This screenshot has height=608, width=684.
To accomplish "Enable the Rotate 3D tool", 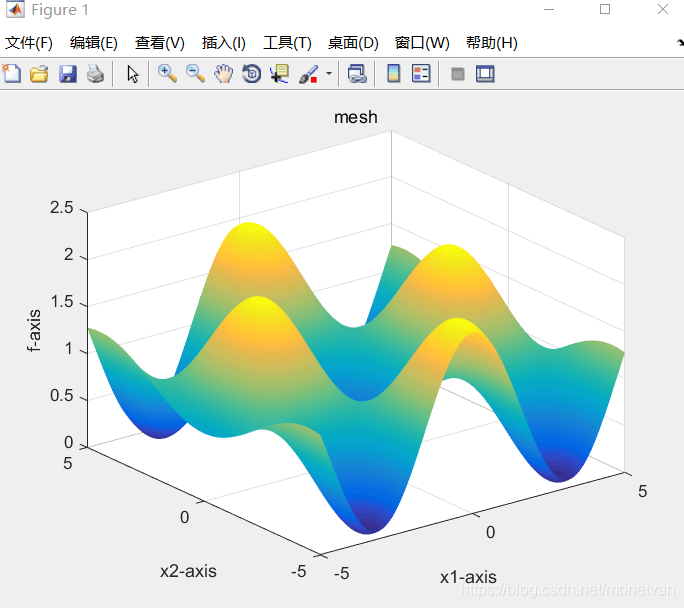I will (x=252, y=74).
